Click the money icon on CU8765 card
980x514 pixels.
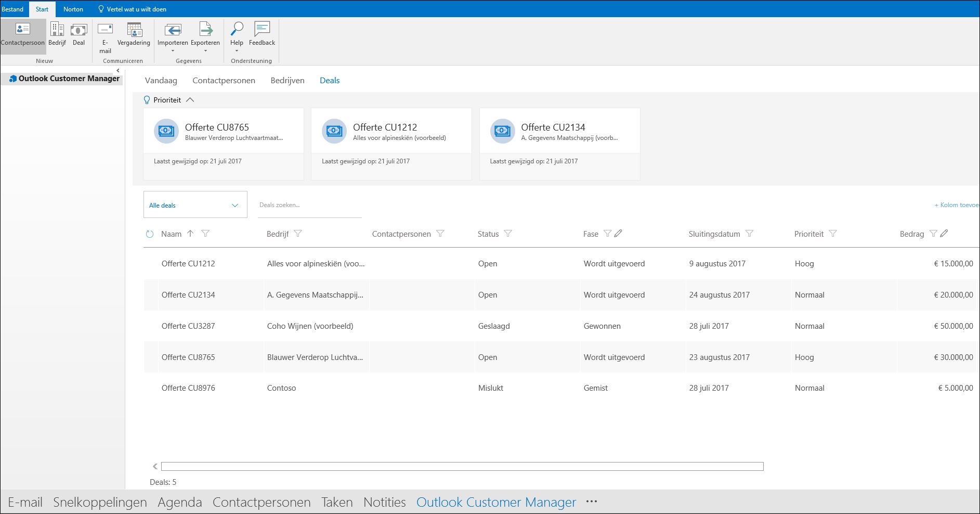pos(166,131)
